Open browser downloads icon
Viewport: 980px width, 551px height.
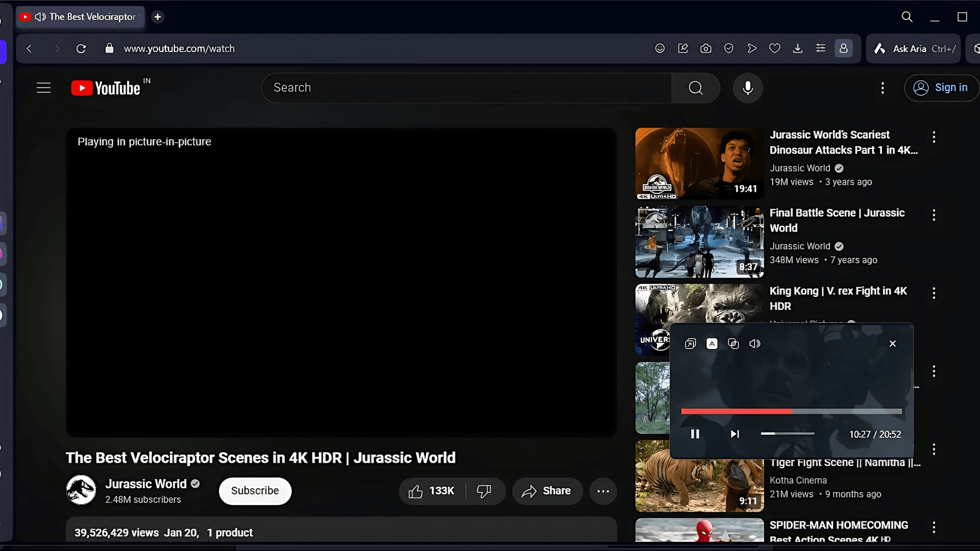798,48
